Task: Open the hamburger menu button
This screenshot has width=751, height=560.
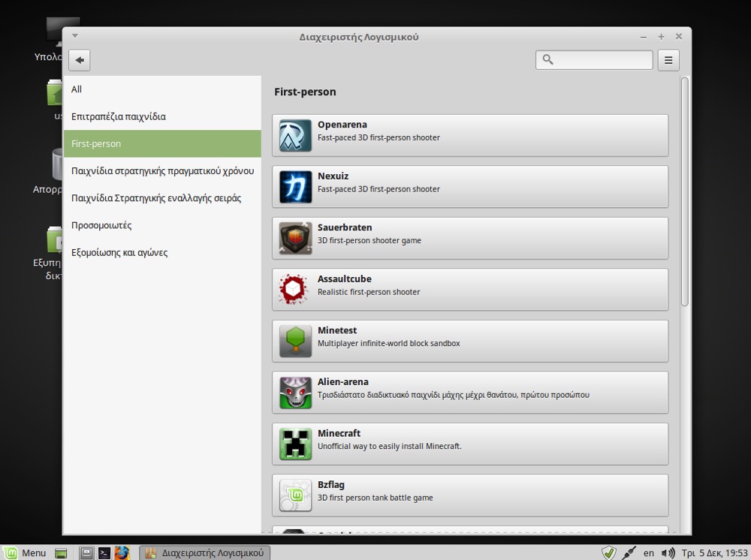Action: tap(668, 60)
